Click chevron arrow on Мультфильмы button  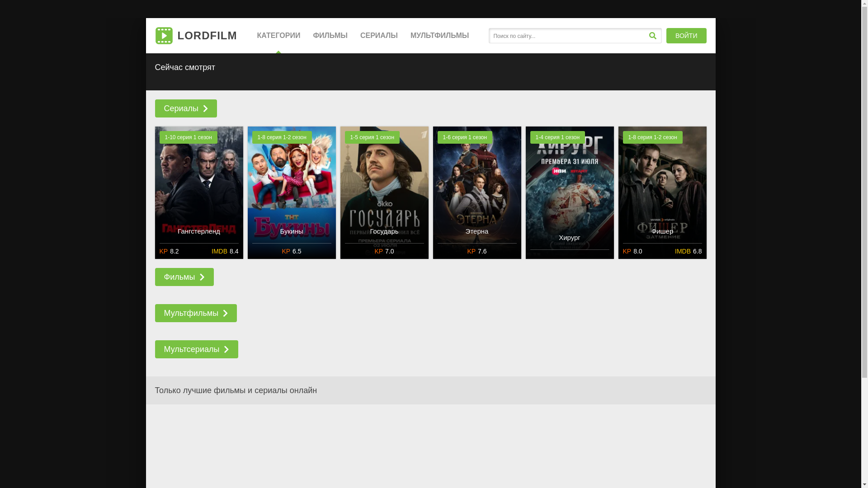tap(225, 314)
